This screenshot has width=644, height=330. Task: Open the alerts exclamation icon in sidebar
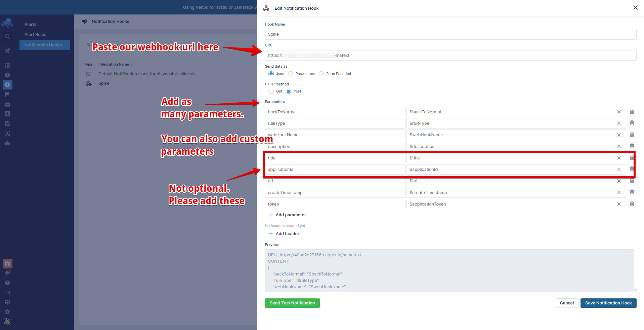[7, 84]
